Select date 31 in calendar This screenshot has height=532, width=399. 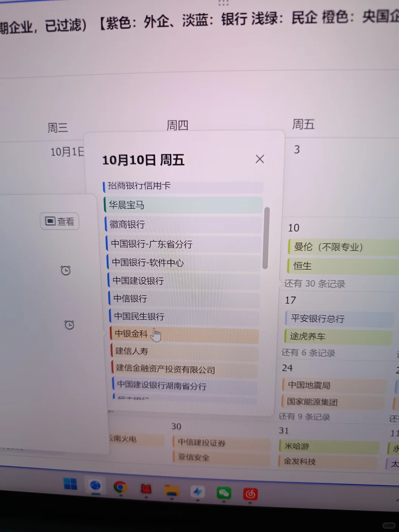[x=284, y=431]
